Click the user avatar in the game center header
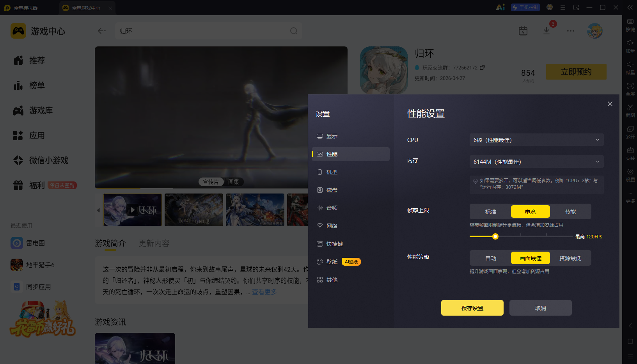 [595, 31]
